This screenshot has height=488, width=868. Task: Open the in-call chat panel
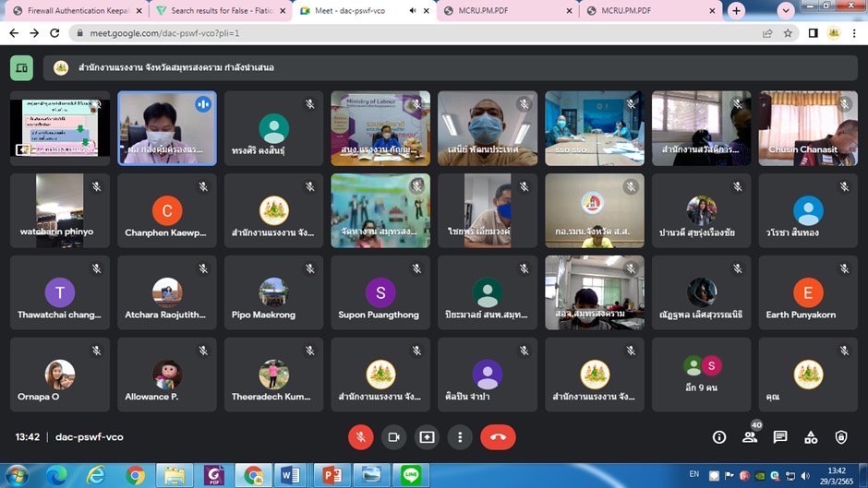pos(780,437)
